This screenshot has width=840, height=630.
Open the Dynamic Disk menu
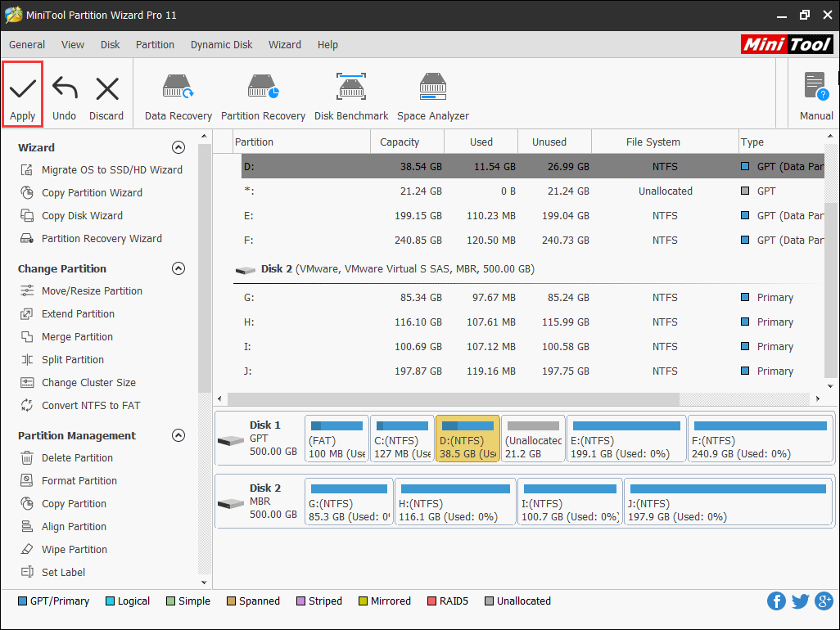pyautogui.click(x=221, y=45)
